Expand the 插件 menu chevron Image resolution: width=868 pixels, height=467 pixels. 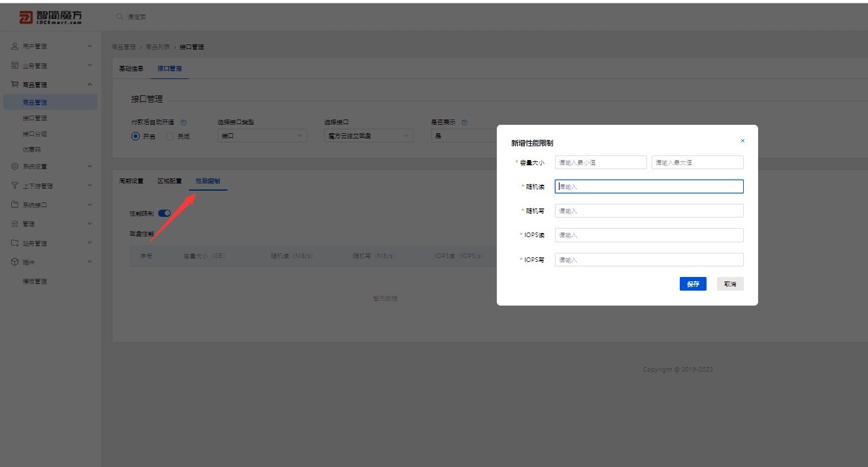point(90,262)
